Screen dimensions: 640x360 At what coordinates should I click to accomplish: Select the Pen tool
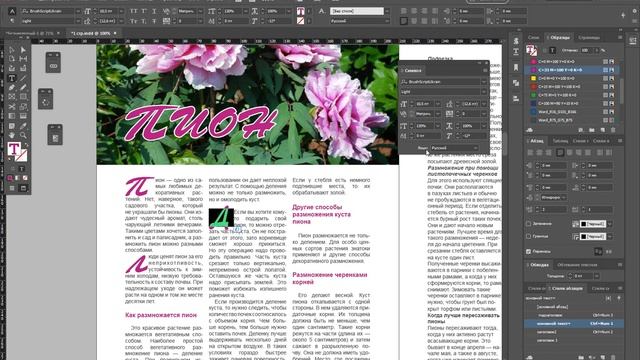tap(12, 87)
